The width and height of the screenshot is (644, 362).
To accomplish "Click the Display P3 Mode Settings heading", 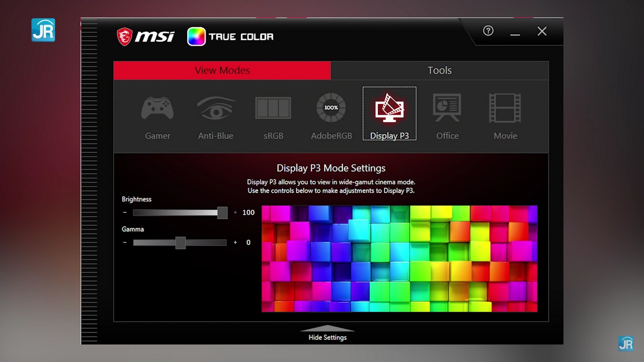I will click(x=331, y=168).
